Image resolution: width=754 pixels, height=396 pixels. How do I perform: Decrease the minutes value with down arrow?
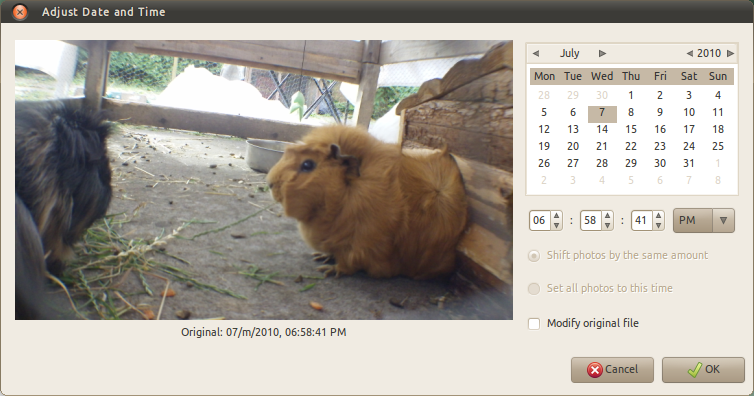tap(607, 225)
